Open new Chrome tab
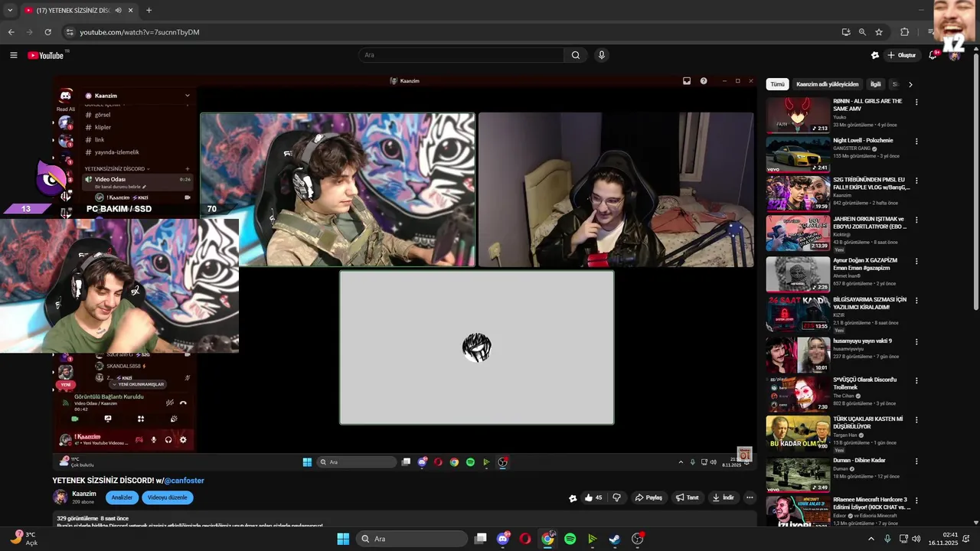The height and width of the screenshot is (551, 980). click(x=149, y=11)
